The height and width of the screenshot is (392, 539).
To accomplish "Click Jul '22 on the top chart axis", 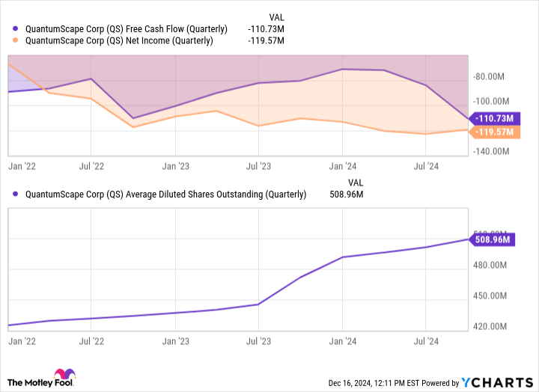I will click(x=91, y=166).
